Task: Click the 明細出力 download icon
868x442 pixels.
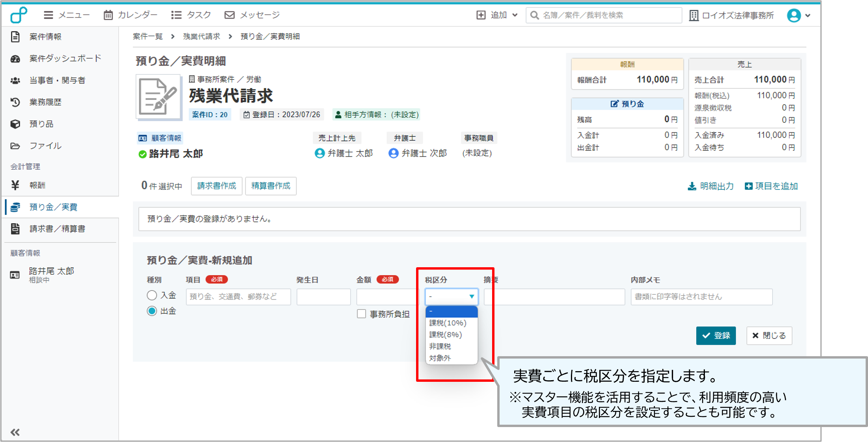Action: [691, 186]
